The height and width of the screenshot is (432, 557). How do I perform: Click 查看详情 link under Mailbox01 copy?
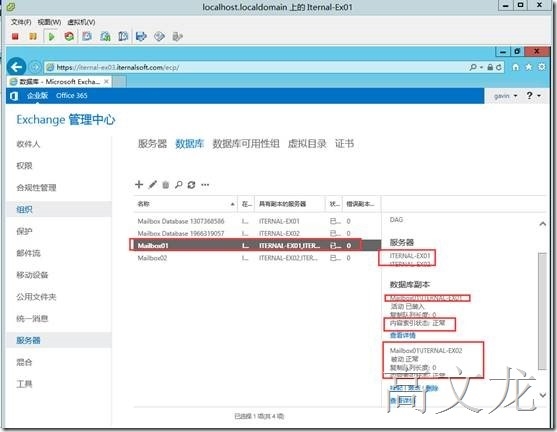click(x=402, y=335)
